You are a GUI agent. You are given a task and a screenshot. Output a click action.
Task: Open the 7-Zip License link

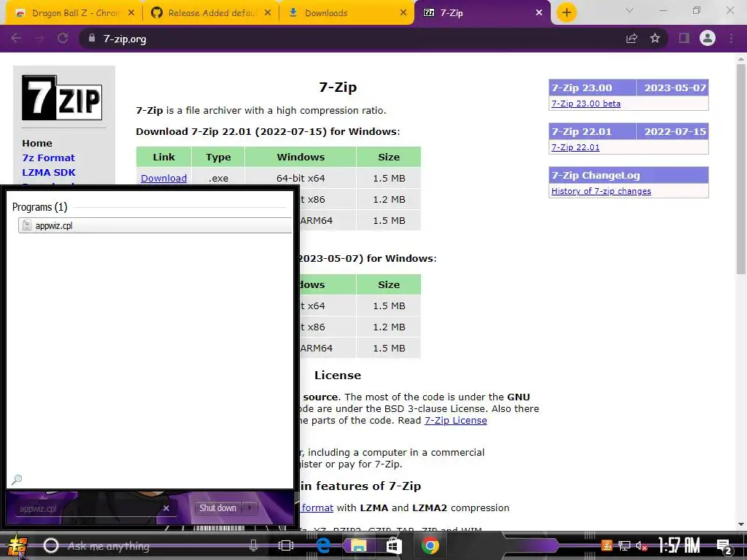[456, 421]
